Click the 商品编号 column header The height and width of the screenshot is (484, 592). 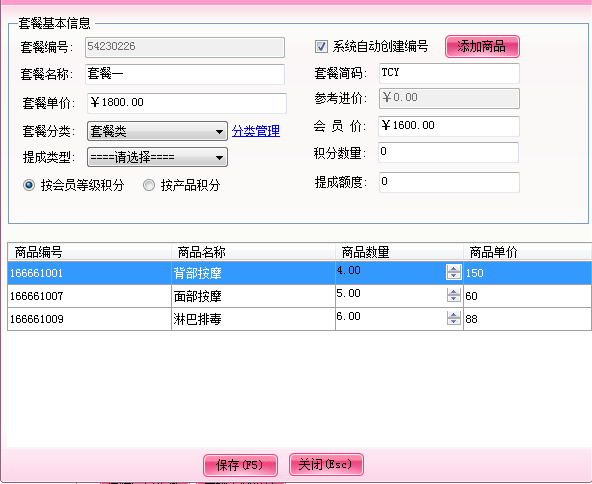89,252
